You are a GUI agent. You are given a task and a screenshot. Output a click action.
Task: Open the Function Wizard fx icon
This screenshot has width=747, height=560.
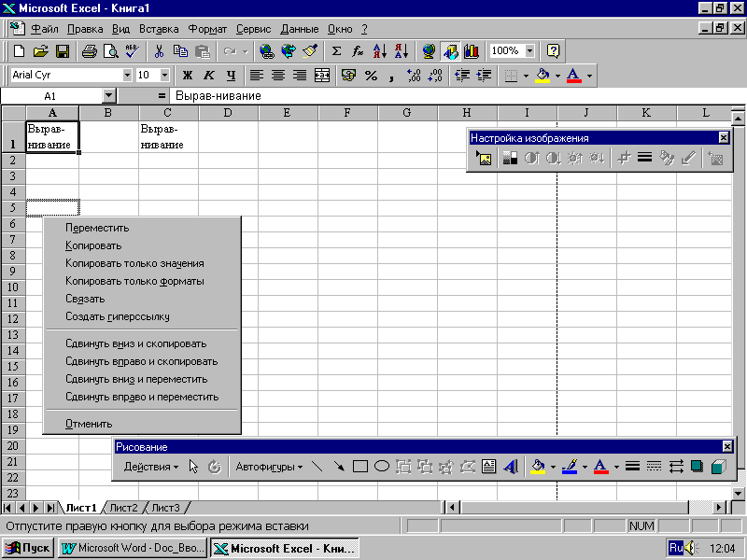[358, 51]
